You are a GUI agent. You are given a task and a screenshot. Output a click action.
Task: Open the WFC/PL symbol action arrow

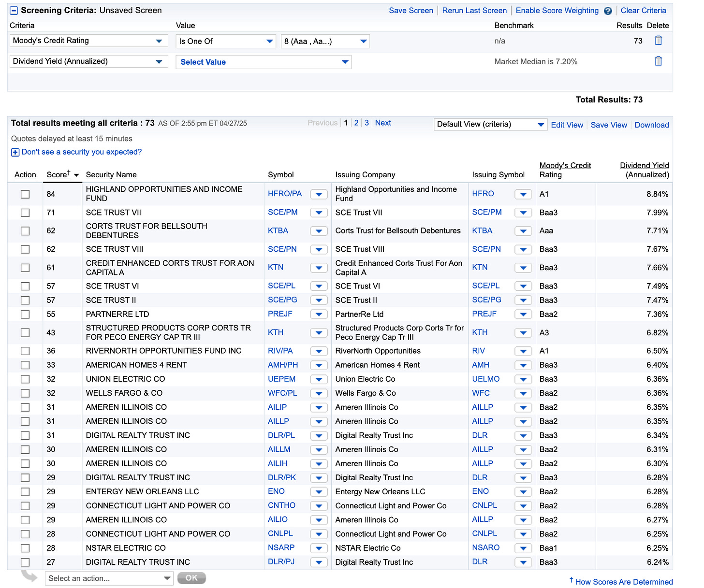pyautogui.click(x=319, y=393)
